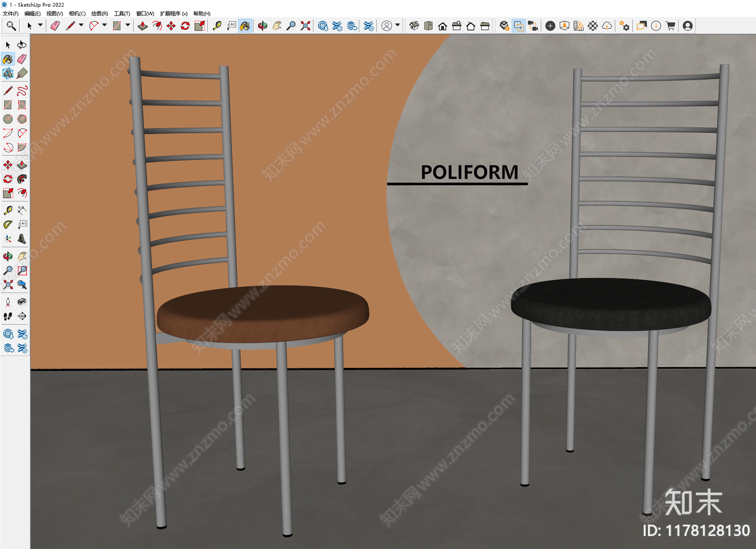Viewport: 756px width, 549px height.
Task: Select the Previous view tool in left toolbar
Action: coord(22,284)
